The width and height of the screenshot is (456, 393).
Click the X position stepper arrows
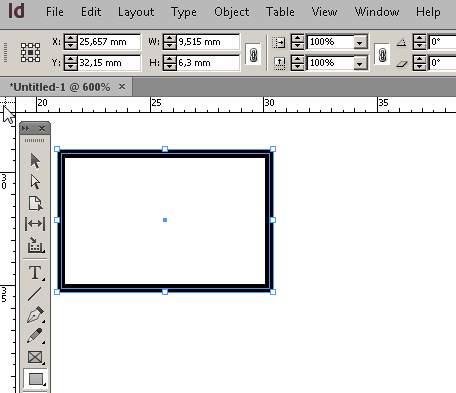[x=71, y=42]
